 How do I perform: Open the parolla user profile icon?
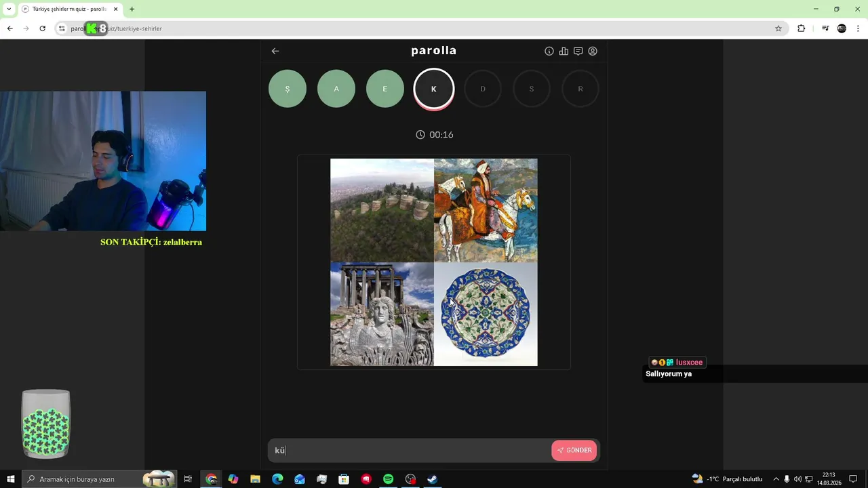(593, 51)
